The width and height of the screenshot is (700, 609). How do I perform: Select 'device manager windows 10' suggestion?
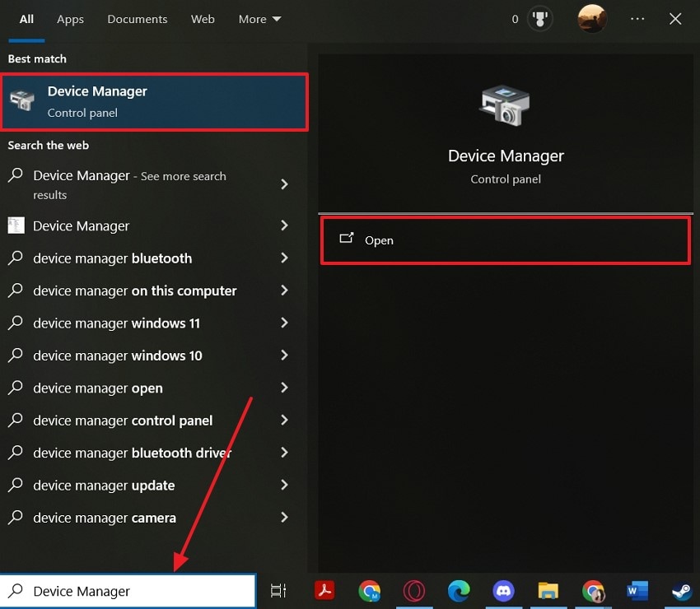point(118,356)
